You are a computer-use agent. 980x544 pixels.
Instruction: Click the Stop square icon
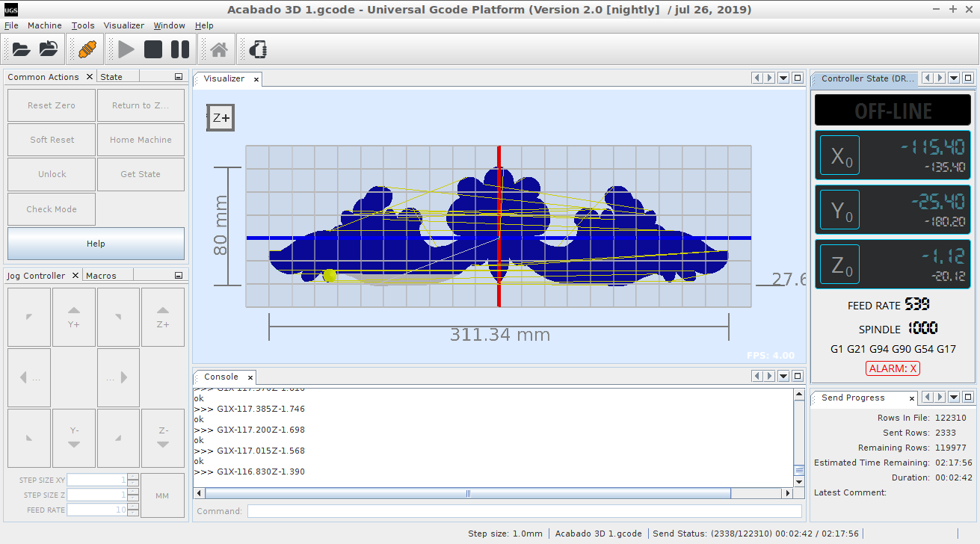(153, 50)
